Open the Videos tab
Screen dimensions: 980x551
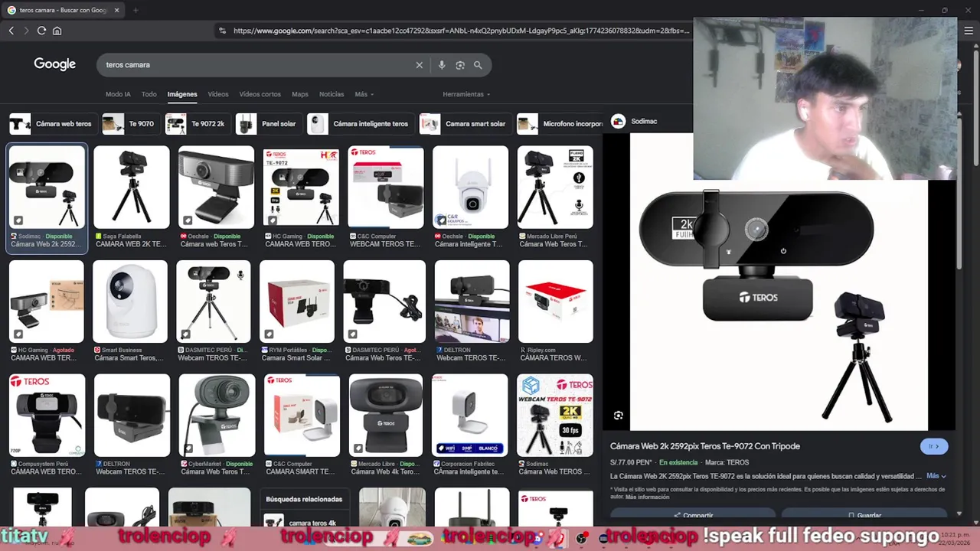218,94
